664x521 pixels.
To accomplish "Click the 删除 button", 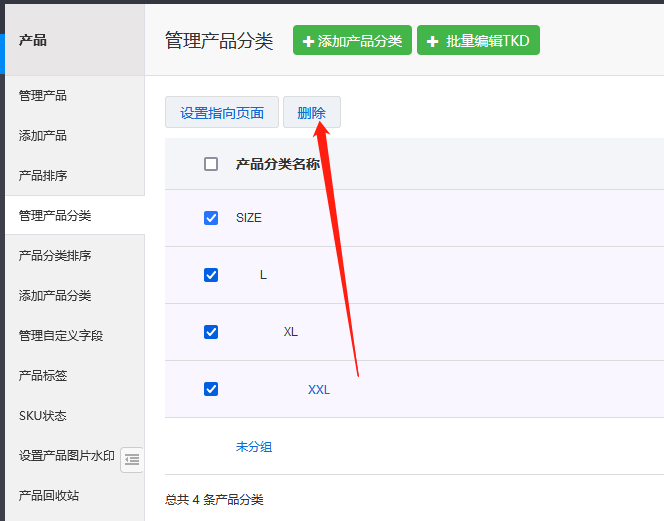I will 312,113.
